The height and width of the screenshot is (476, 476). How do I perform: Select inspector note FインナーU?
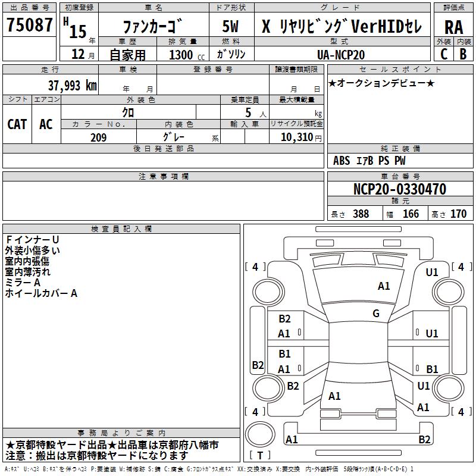pos(32,240)
